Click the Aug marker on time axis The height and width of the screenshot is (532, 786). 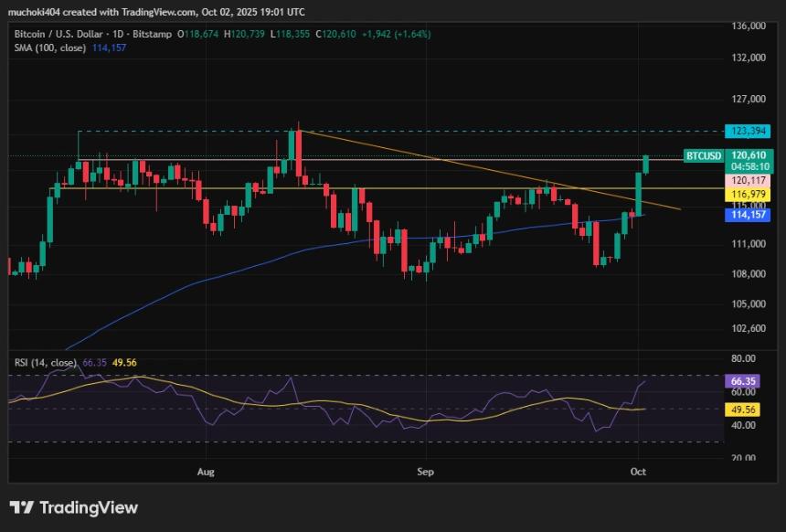[206, 473]
